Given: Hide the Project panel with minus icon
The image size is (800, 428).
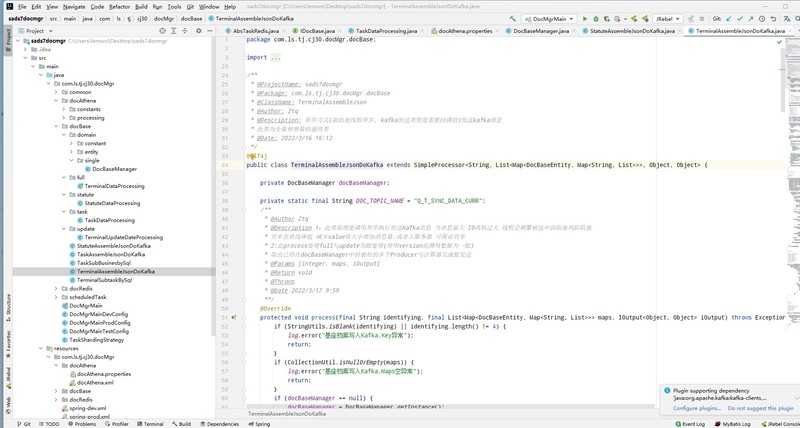Looking at the screenshot, I should pos(209,31).
